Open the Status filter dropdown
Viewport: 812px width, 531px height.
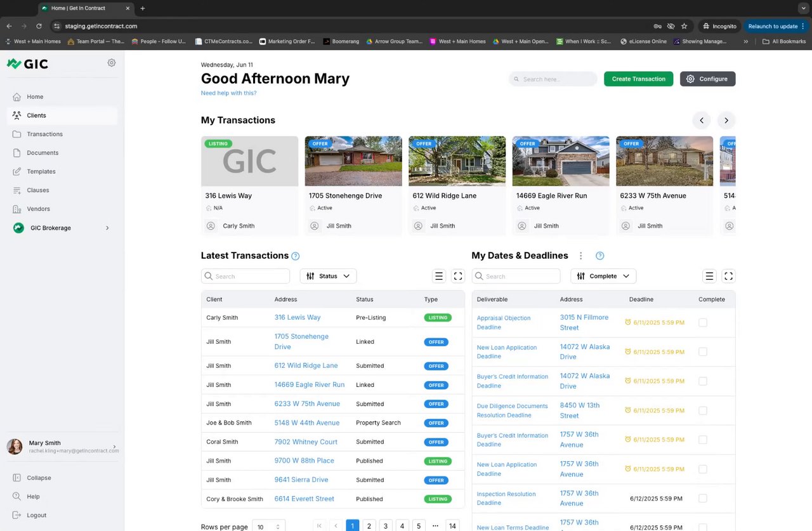coord(328,276)
